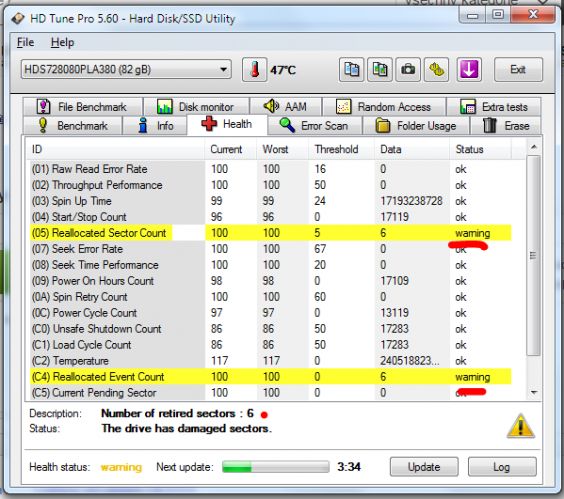Switch to the Erase tab
Image resolution: width=564 pixels, height=499 pixels.
coord(506,126)
